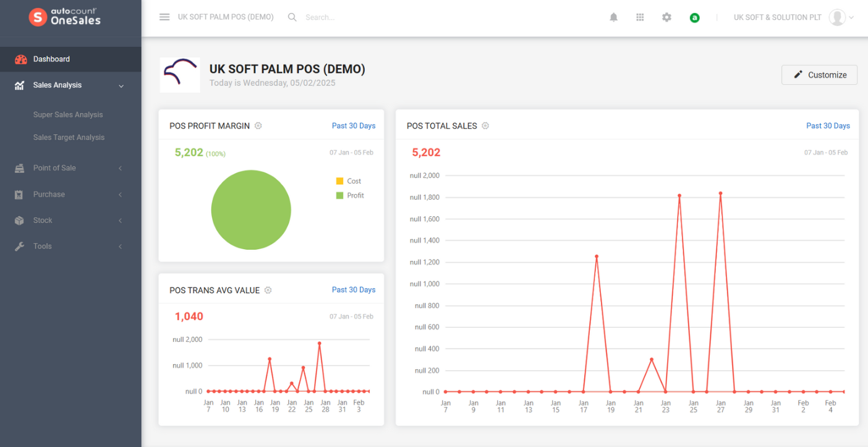This screenshot has height=447, width=868.
Task: Click the AutoCount OneSales logo
Action: tap(65, 16)
